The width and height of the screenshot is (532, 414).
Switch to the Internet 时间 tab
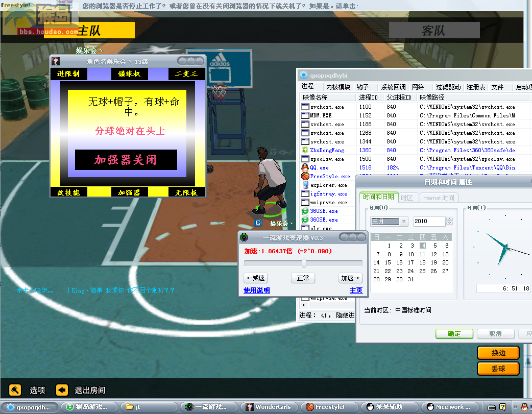[438, 198]
